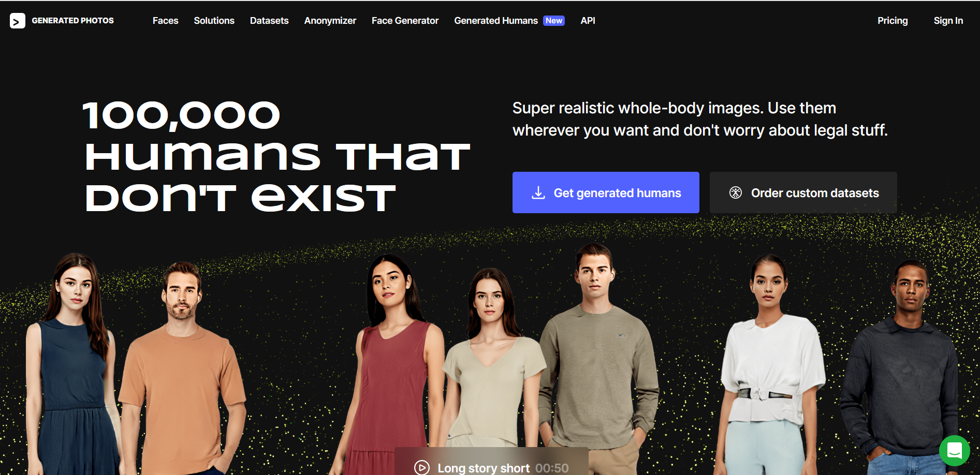This screenshot has width=980, height=475.
Task: Click the New badge beside Generated Humans
Action: coord(554,21)
